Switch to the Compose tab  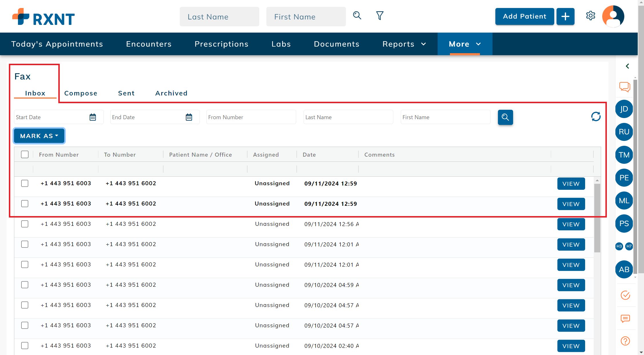tap(81, 93)
